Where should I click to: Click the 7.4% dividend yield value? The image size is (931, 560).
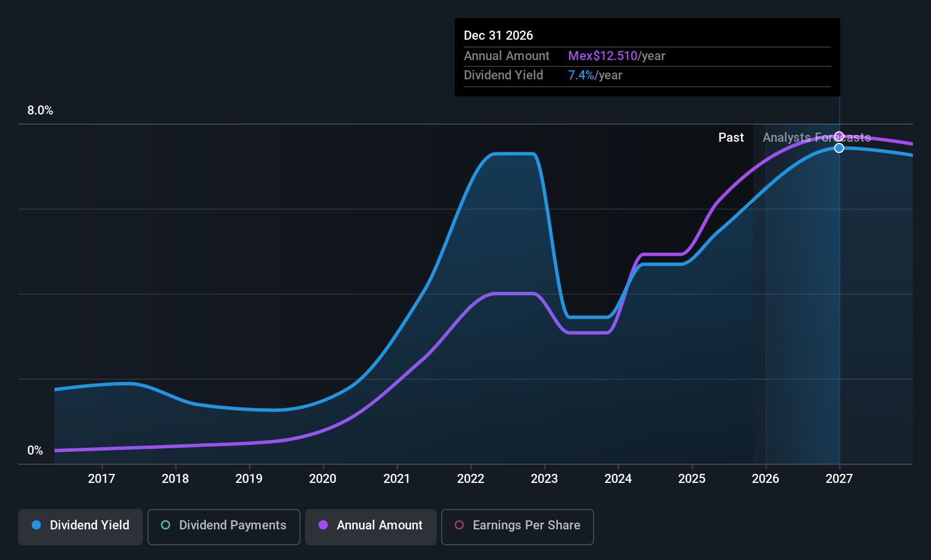click(581, 75)
